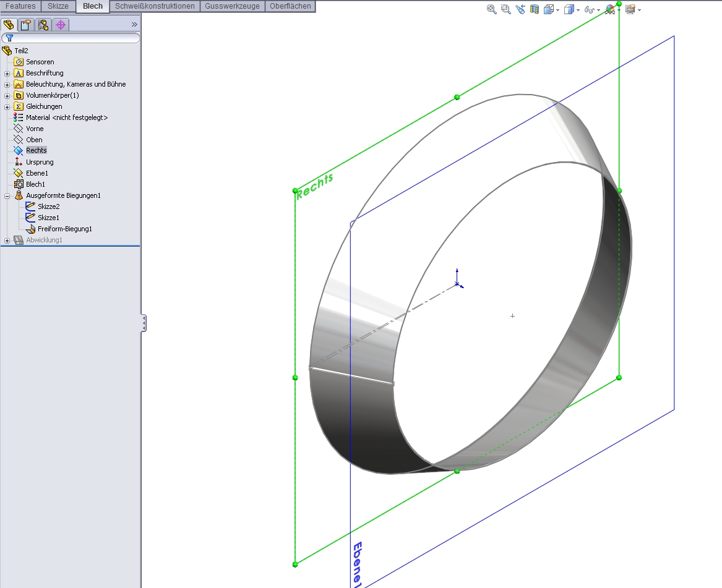Collapse the Ausgeformte Biegungen1 feature
Image resolution: width=722 pixels, height=588 pixels.
click(7, 195)
